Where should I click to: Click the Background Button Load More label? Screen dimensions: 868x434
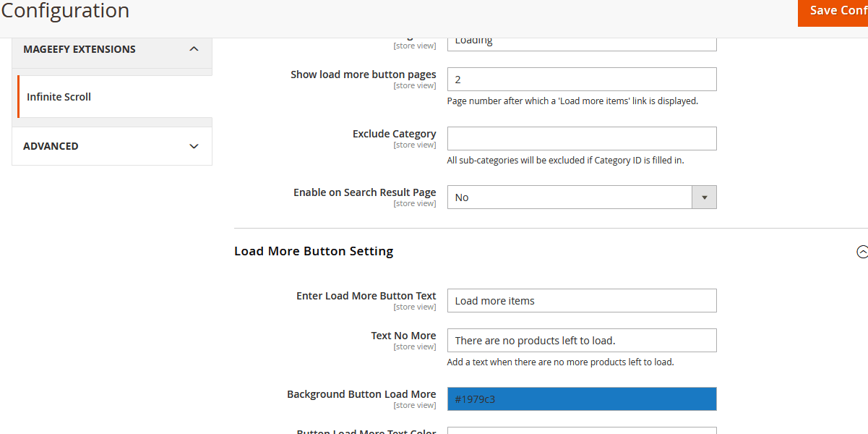(361, 394)
